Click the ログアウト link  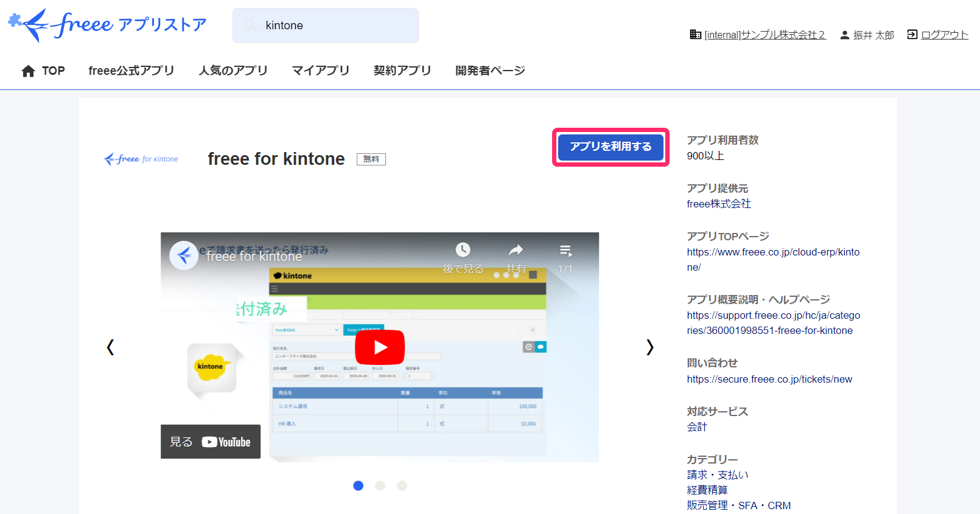pyautogui.click(x=945, y=35)
